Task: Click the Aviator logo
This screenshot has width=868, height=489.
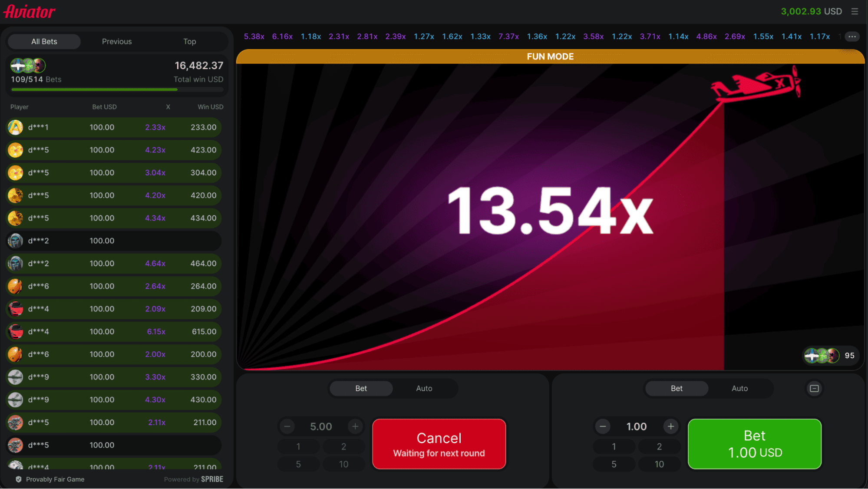Action: (x=30, y=12)
